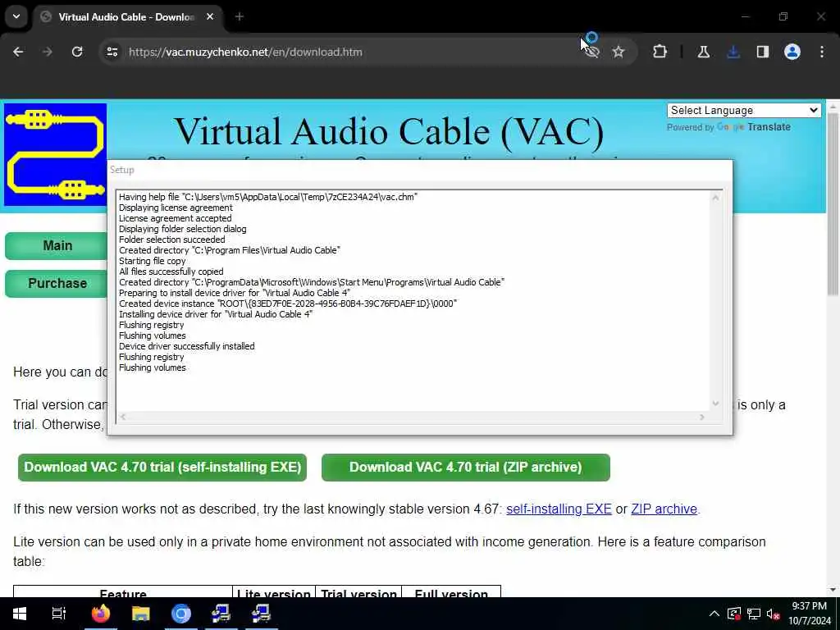Close the Virtual Audio Cable tab
Image resolution: width=840 pixels, height=630 pixels.
pyautogui.click(x=210, y=16)
